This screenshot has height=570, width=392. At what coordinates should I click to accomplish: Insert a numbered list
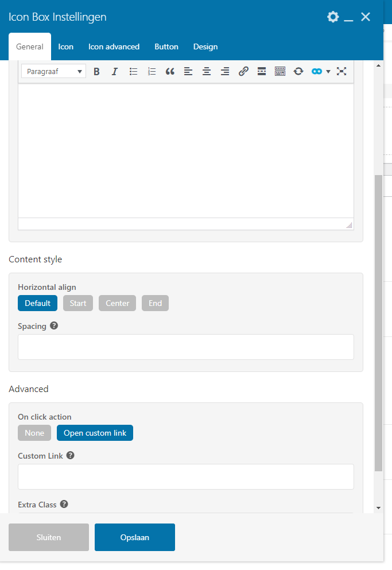[x=152, y=72]
